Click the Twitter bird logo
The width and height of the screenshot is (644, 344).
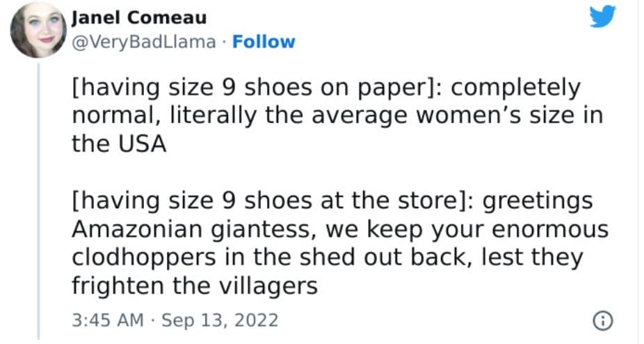coord(602,15)
